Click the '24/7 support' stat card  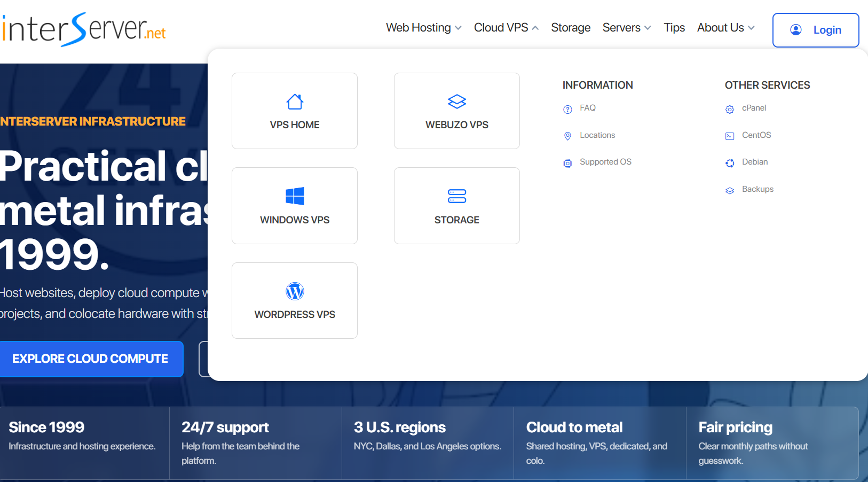(x=256, y=443)
